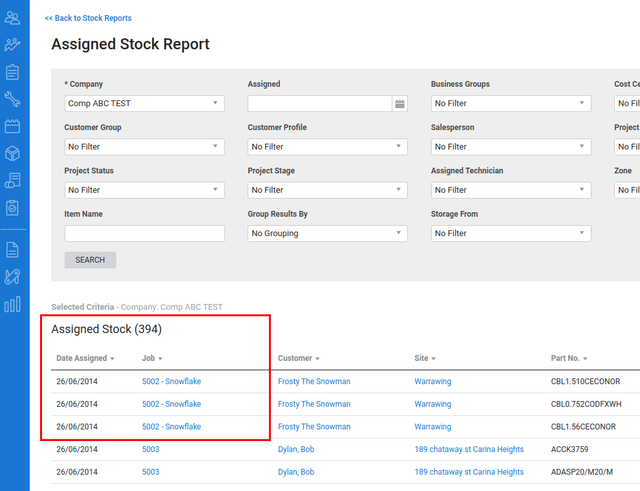
Task: Open the Storage From dropdown
Action: click(511, 233)
